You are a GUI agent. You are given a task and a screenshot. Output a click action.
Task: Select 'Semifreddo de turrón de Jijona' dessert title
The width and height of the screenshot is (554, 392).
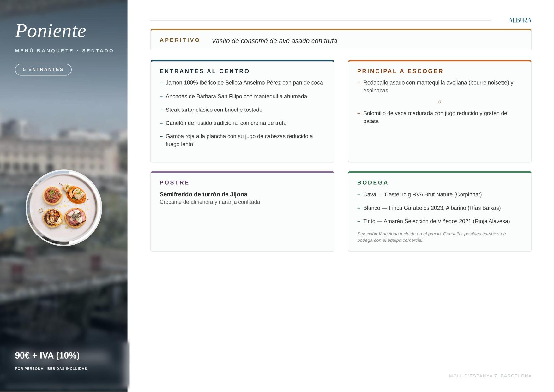point(203,194)
